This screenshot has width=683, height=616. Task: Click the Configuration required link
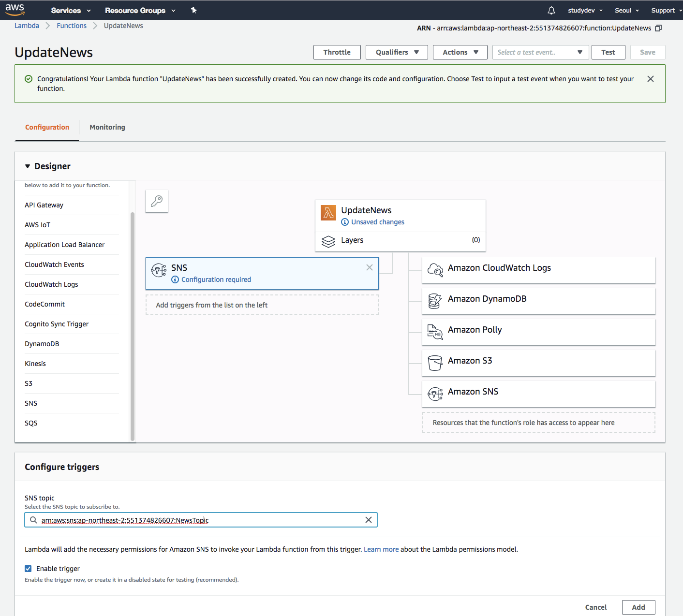tap(216, 279)
